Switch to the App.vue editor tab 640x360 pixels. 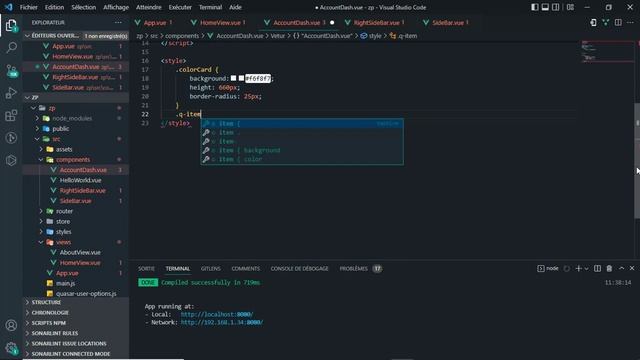coord(155,22)
